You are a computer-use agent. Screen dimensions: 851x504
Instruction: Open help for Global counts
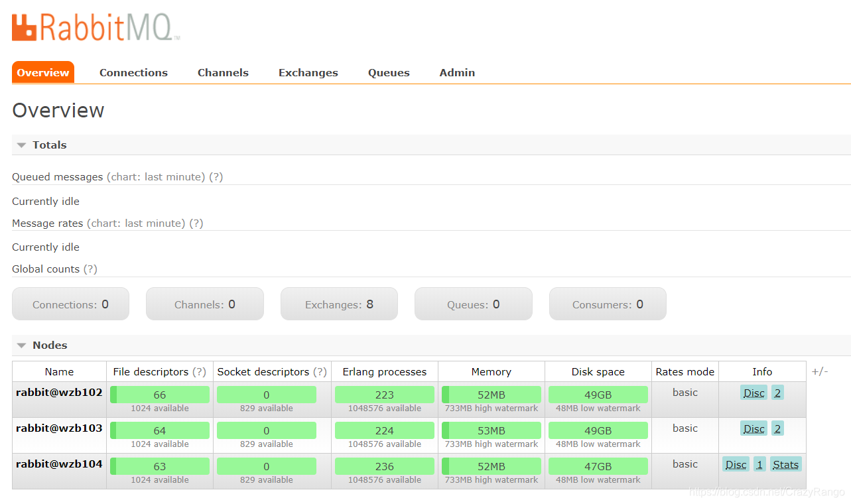90,269
